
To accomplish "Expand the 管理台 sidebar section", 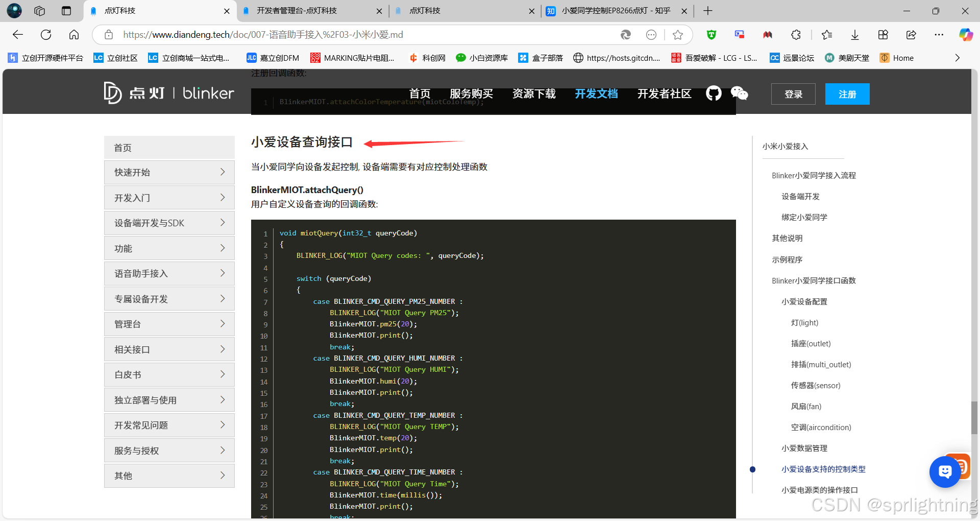I will pyautogui.click(x=169, y=324).
